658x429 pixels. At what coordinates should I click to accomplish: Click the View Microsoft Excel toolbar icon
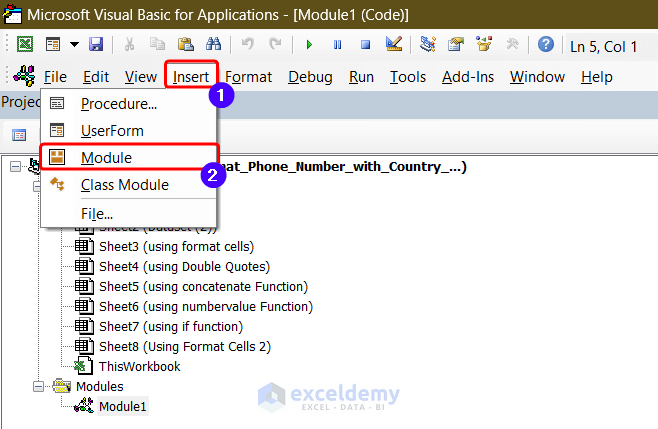pyautogui.click(x=25, y=44)
